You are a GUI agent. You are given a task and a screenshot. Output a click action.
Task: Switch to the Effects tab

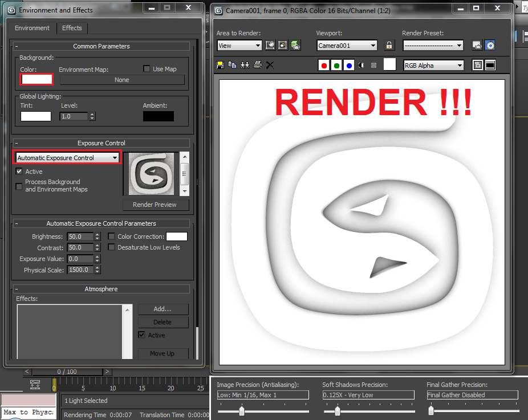72,28
